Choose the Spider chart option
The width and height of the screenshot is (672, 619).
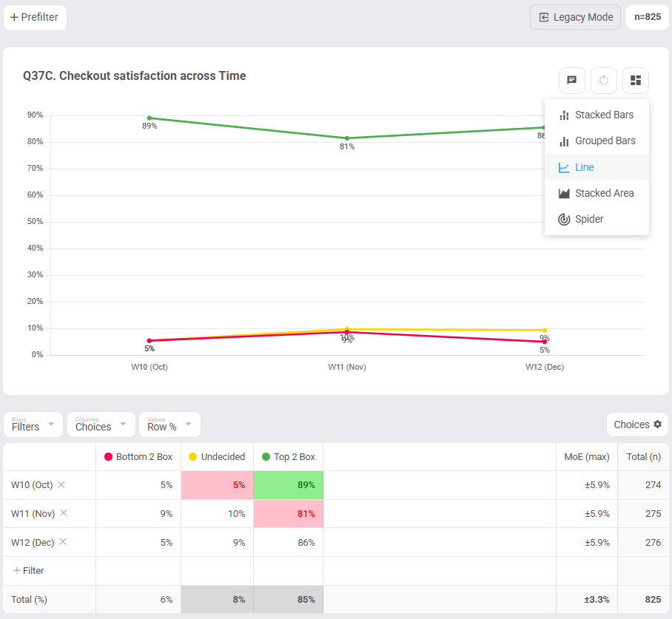pyautogui.click(x=597, y=220)
